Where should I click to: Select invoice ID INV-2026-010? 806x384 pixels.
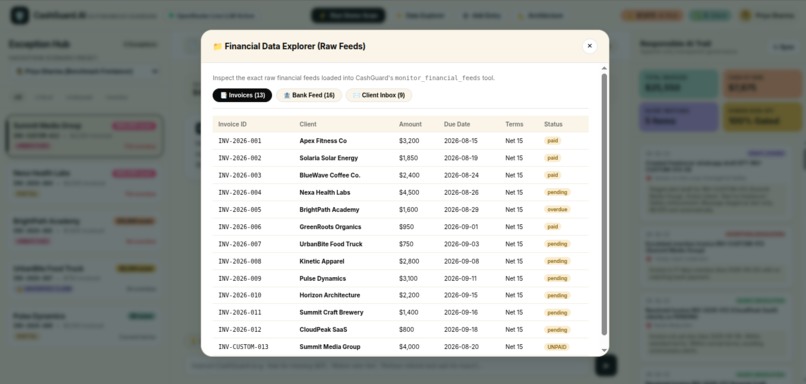pos(240,295)
